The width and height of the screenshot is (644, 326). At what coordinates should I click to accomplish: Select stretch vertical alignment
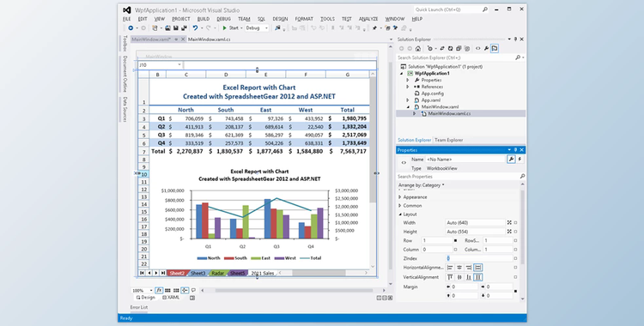[478, 278]
